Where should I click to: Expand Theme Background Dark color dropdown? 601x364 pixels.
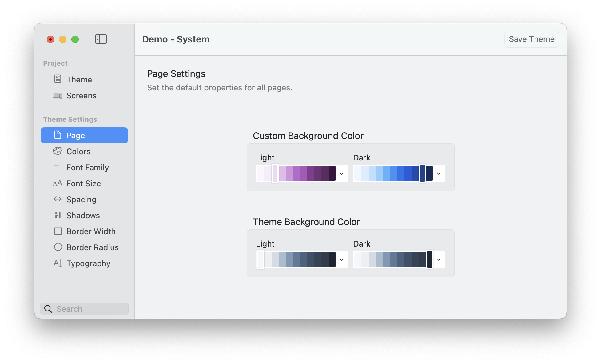click(439, 260)
